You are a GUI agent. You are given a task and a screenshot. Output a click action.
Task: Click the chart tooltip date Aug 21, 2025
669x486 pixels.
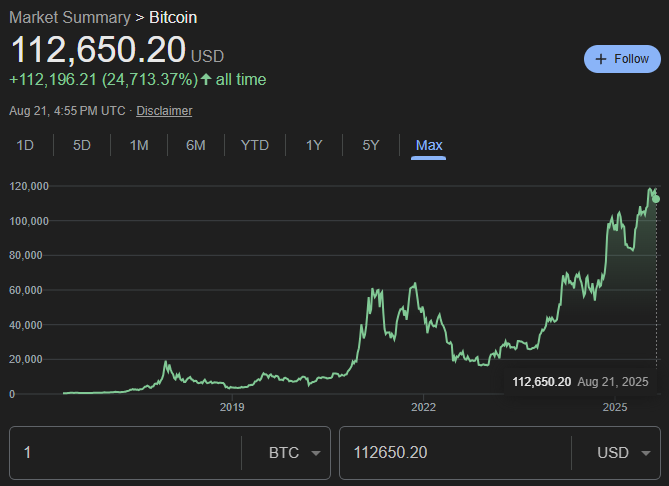tap(613, 382)
